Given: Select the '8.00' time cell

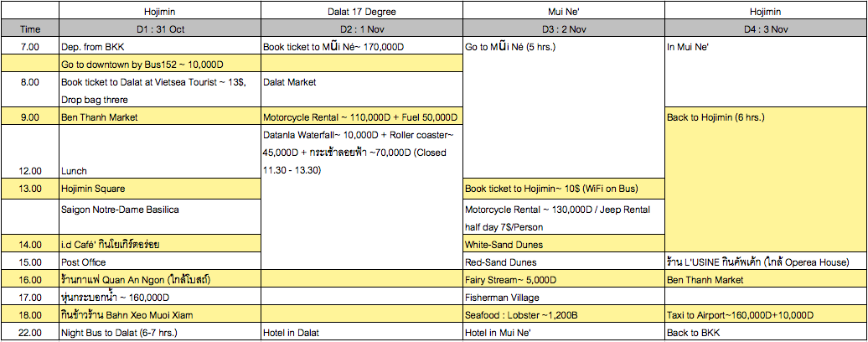Looking at the screenshot, I should (30, 91).
